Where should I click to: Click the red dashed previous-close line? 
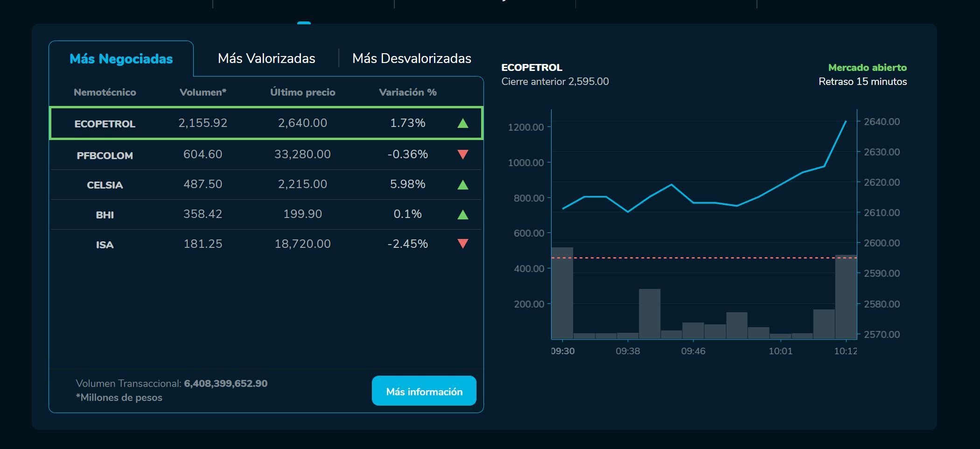coord(700,258)
